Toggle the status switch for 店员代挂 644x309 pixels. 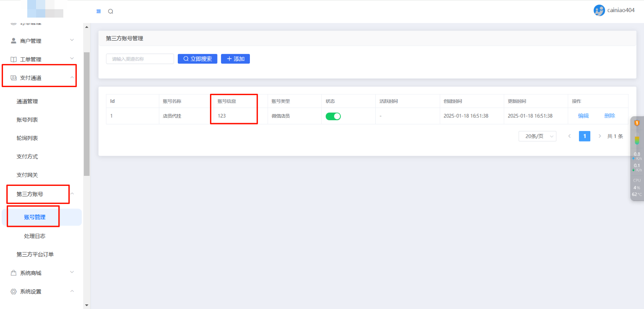333,116
